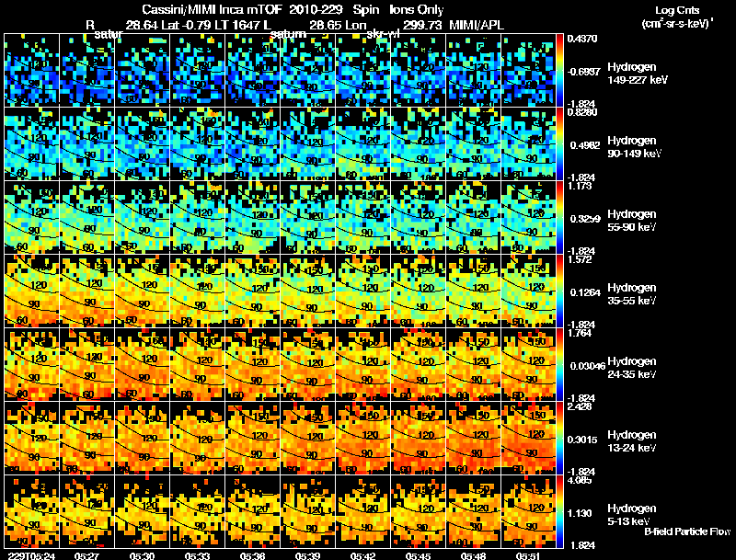Click the '05:45' time label
The height and width of the screenshot is (560, 736).
click(x=419, y=555)
